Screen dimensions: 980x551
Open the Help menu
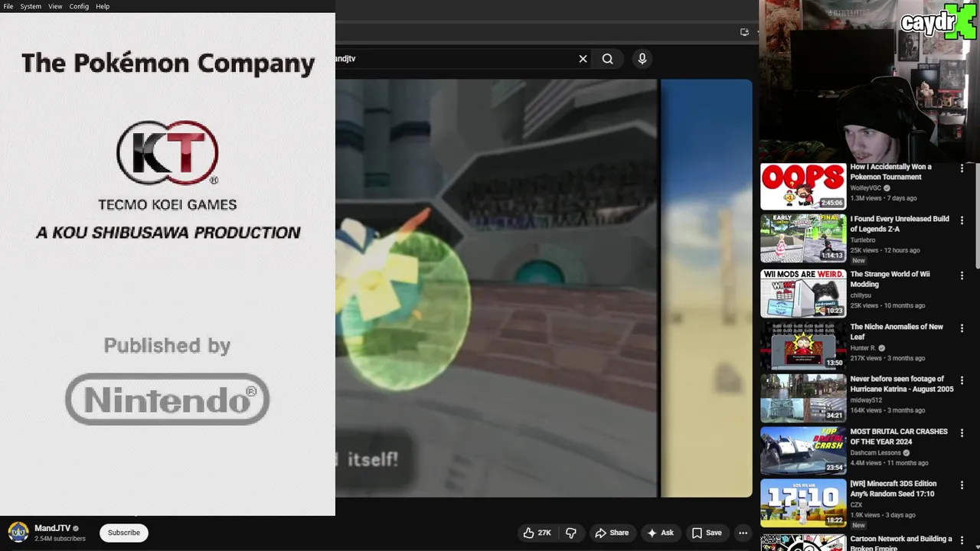(103, 6)
